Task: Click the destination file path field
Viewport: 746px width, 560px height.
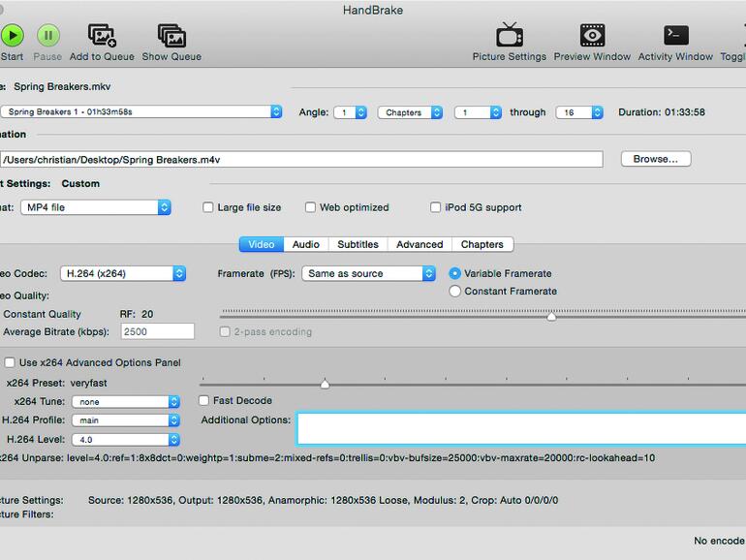Action: coord(301,160)
